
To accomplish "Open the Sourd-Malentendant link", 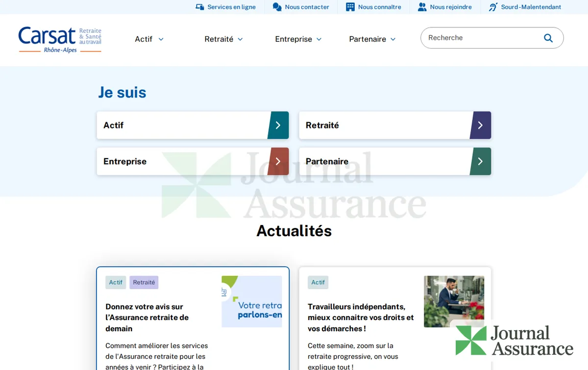I will pos(525,7).
